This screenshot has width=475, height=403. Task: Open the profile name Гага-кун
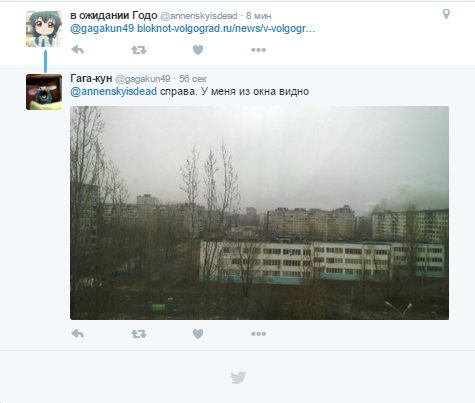91,78
